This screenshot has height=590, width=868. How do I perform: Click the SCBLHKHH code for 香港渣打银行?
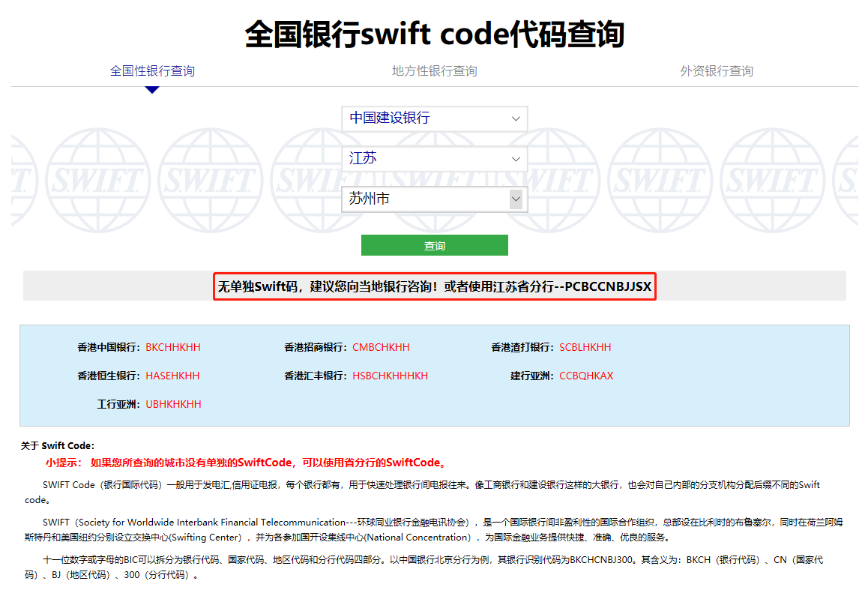[x=585, y=347]
